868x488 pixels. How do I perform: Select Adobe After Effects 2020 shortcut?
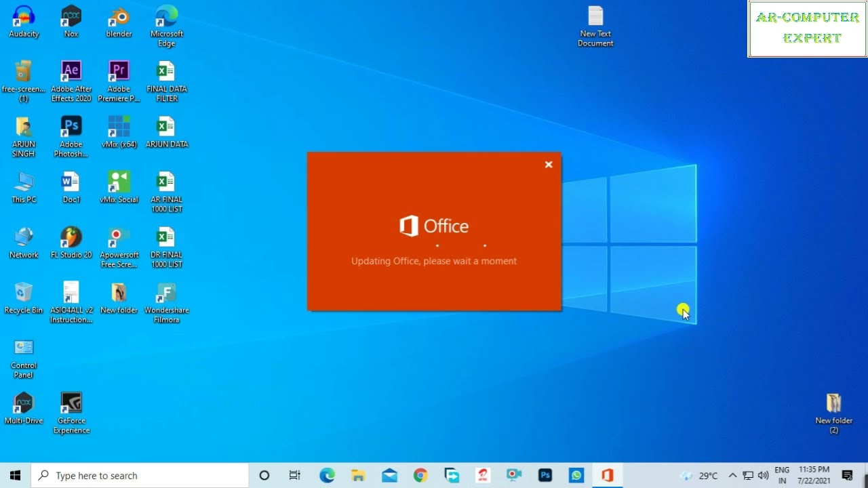click(71, 81)
